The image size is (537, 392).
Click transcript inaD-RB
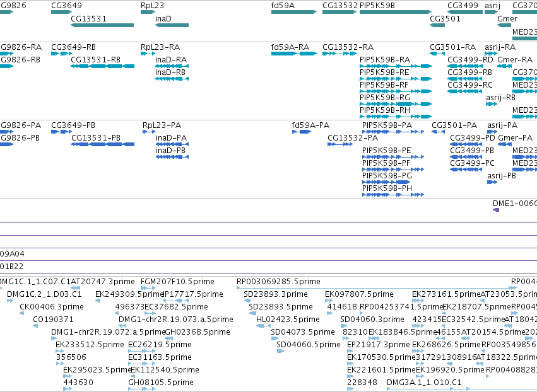click(172, 79)
